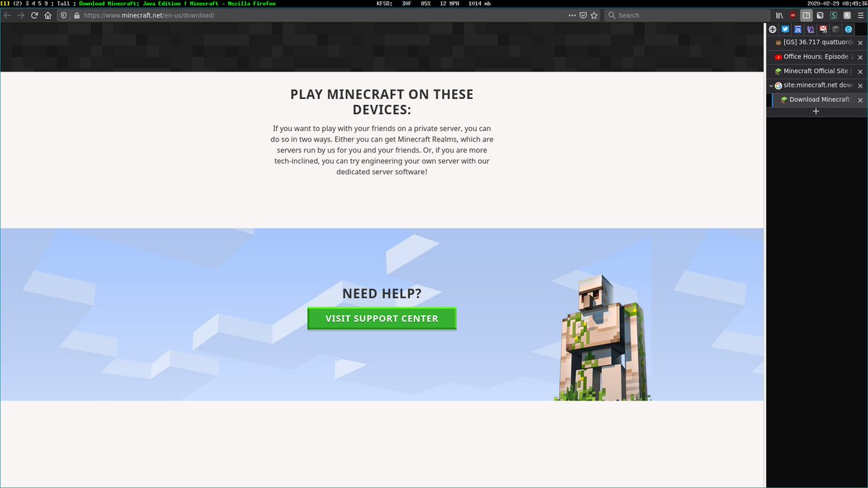Bookmark this page with the star
The image size is (868, 488).
pyautogui.click(x=594, y=15)
